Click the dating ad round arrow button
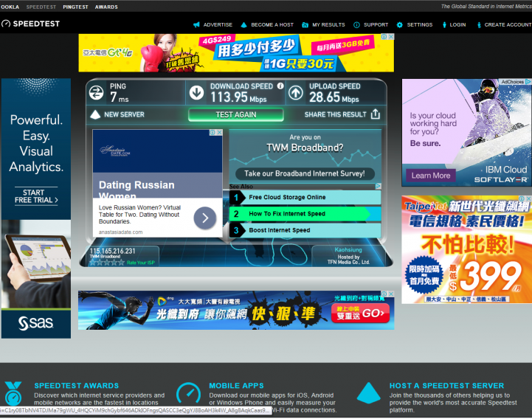The image size is (532, 419). [205, 218]
